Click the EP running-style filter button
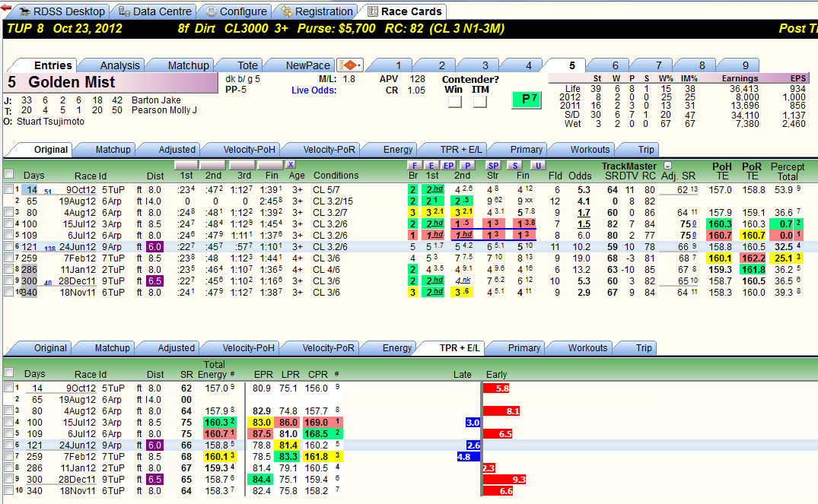 [448, 166]
